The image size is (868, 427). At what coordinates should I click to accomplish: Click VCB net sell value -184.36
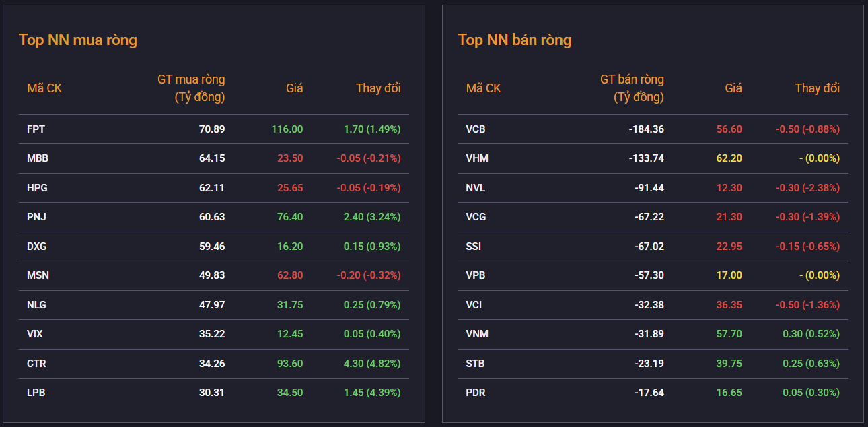pos(647,129)
